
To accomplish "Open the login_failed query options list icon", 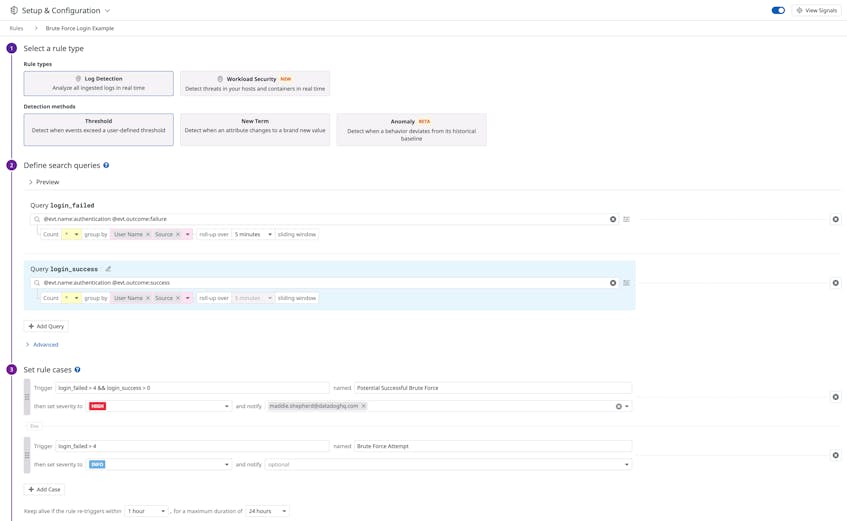I will [627, 219].
